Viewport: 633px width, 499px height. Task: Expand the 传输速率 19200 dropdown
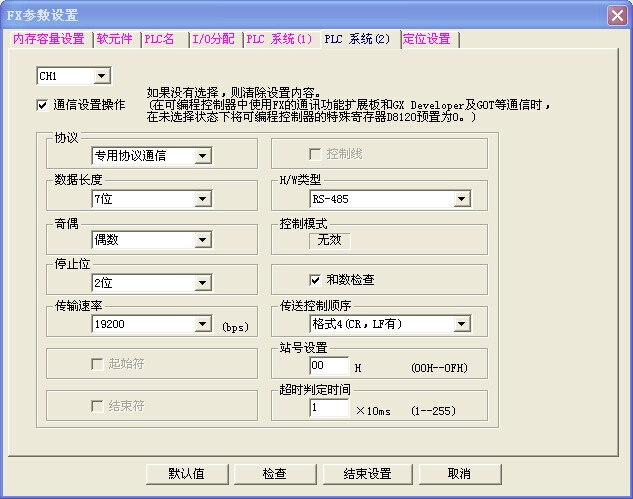202,325
